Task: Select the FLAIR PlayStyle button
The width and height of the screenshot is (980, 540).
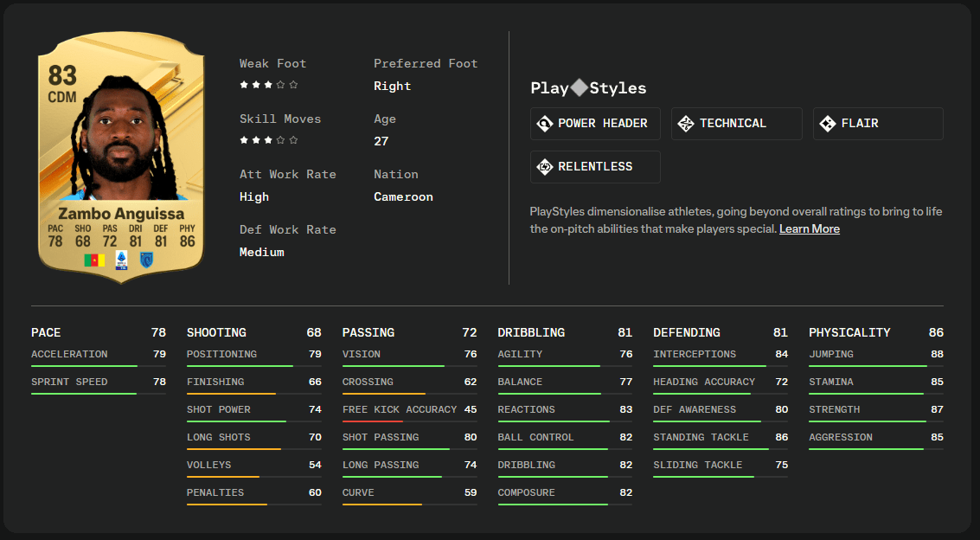Action: pyautogui.click(x=878, y=124)
